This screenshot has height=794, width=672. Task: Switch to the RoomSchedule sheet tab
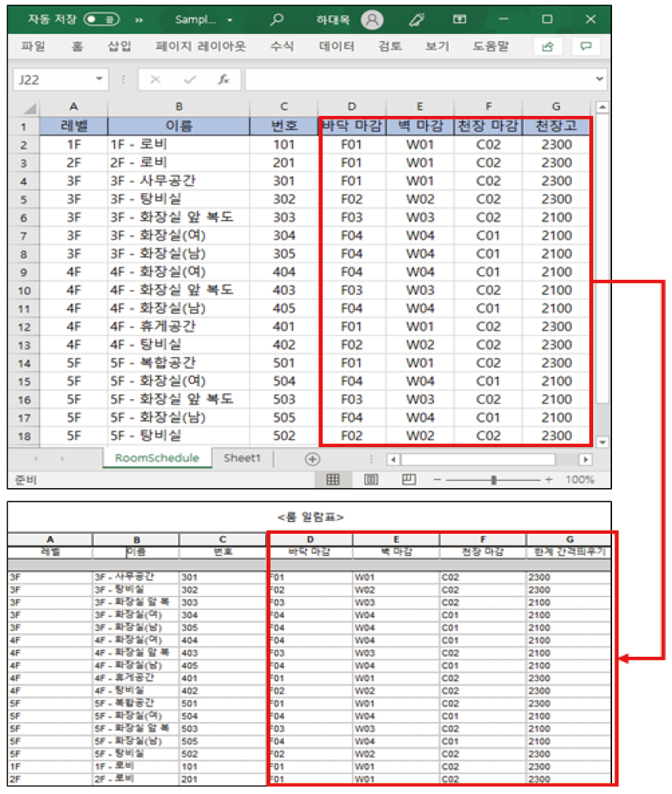coord(157,458)
